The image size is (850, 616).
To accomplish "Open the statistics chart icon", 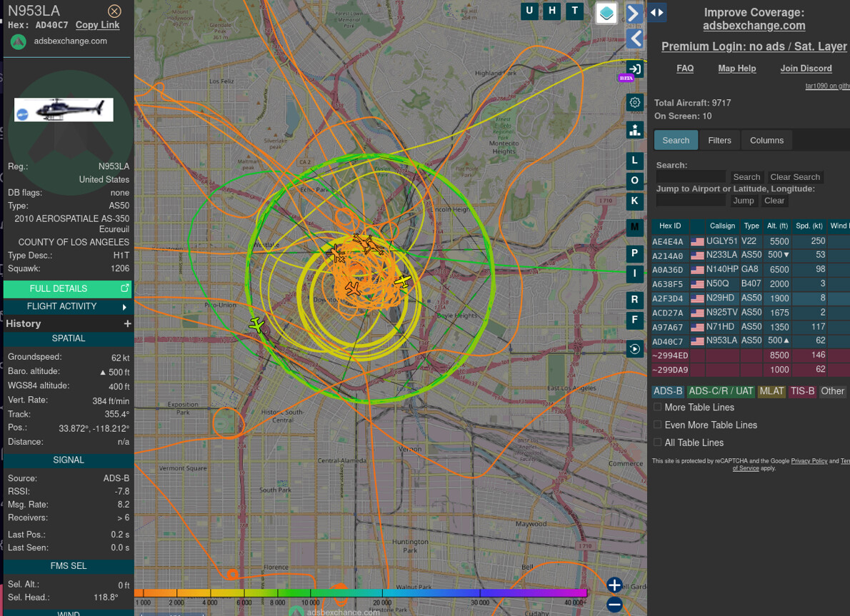I will (635, 130).
